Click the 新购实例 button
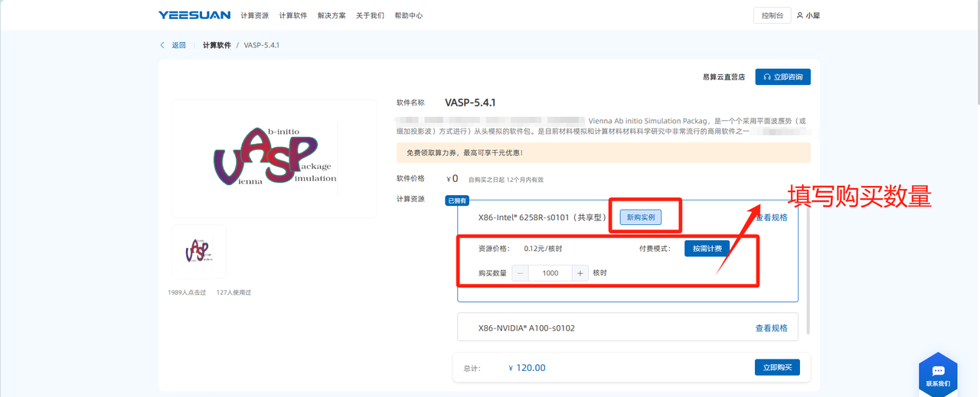Screen dimensions: 980x397 [x=640, y=217]
